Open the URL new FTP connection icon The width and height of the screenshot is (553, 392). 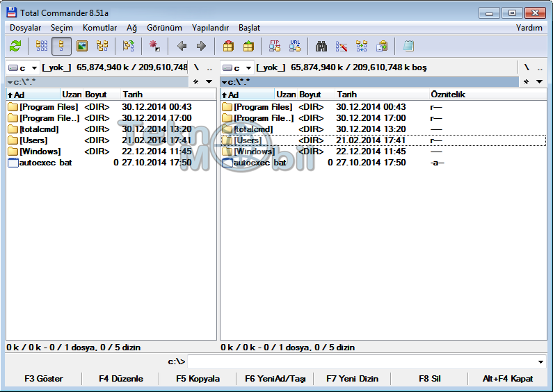pos(295,46)
